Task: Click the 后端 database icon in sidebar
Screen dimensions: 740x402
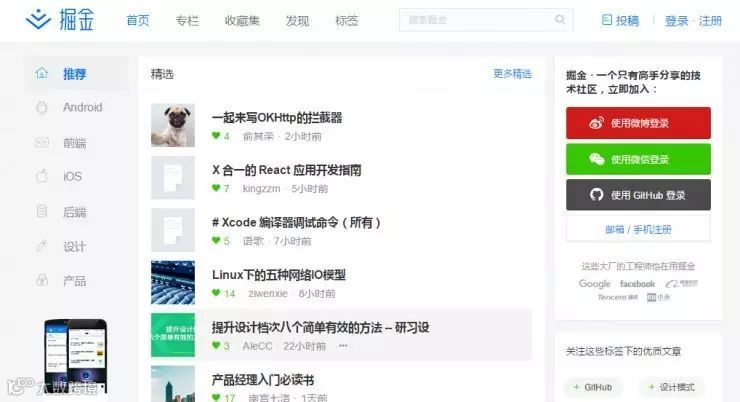Action: [x=42, y=211]
